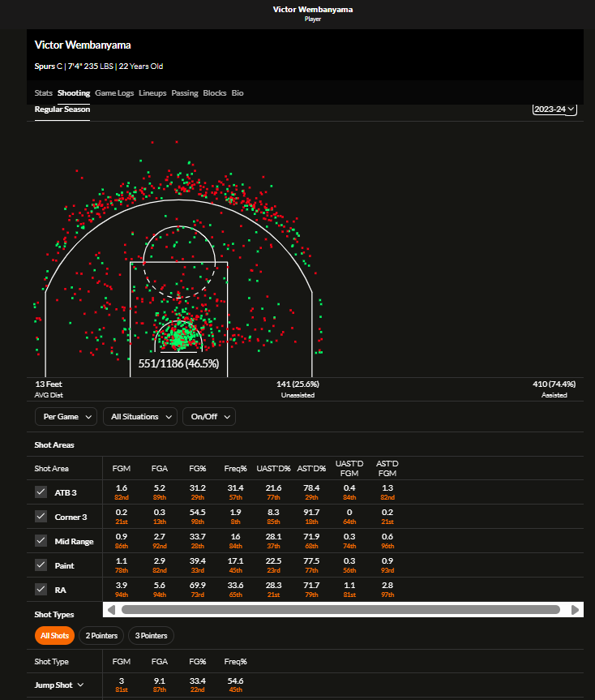
Task: Click Mid Range Freq% value 16
Action: (x=236, y=537)
